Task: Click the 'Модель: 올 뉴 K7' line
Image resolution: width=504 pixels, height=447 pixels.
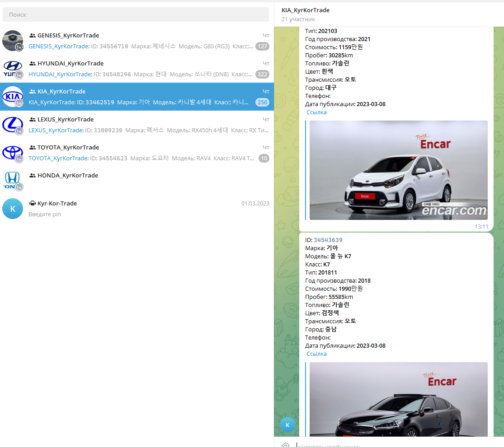Action: pyautogui.click(x=328, y=256)
